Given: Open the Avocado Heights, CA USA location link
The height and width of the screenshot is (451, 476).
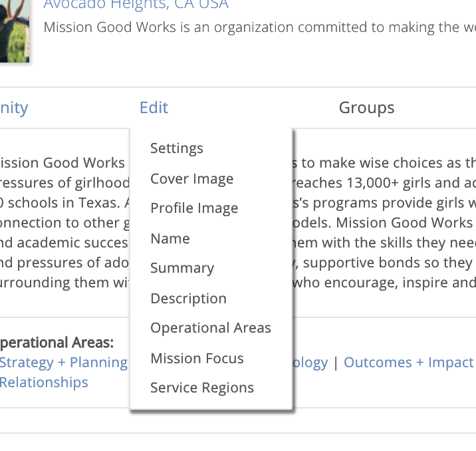Looking at the screenshot, I should coord(136,4).
